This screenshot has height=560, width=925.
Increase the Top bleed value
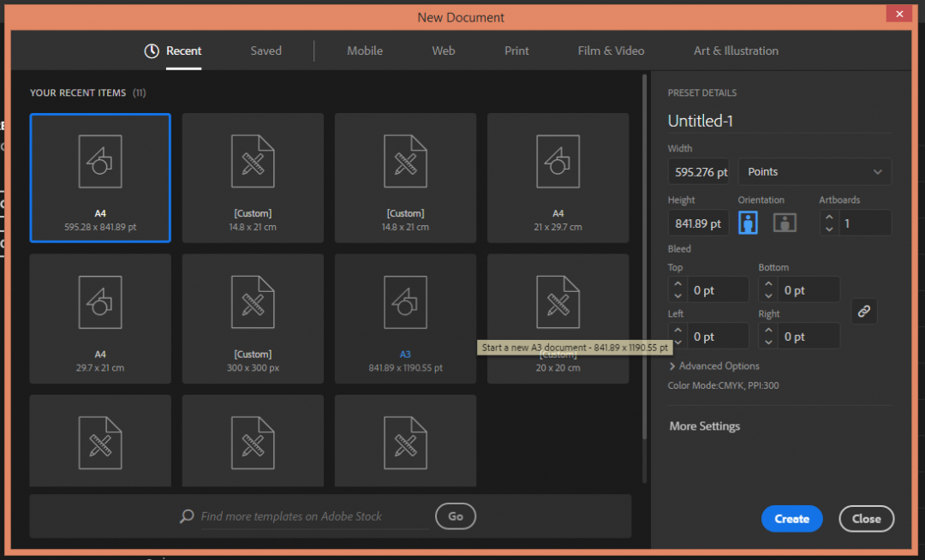(677, 283)
